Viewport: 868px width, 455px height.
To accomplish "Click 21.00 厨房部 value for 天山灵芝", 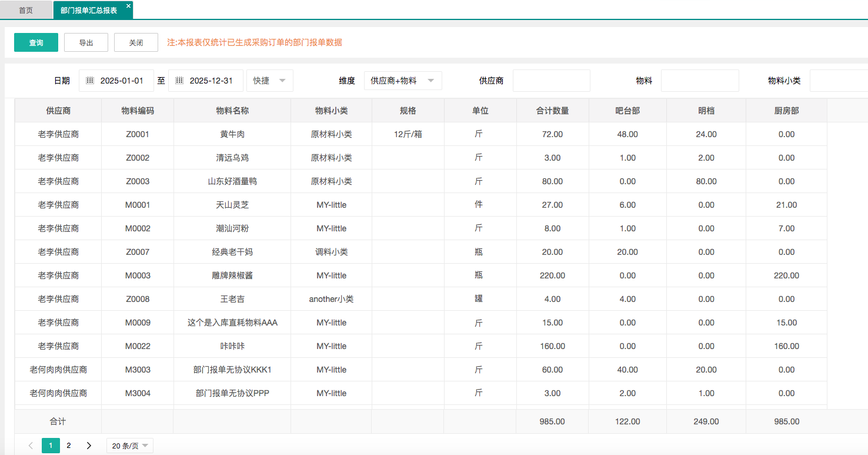I will click(786, 205).
